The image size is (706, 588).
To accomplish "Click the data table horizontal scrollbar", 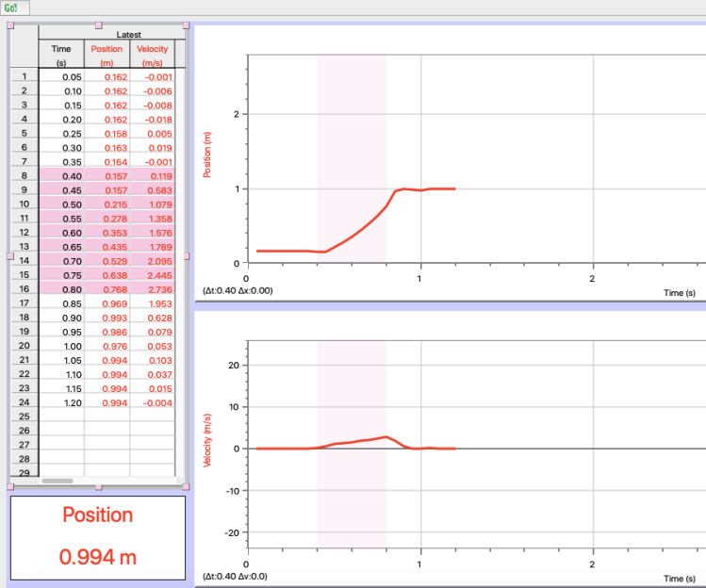I will click(58, 481).
